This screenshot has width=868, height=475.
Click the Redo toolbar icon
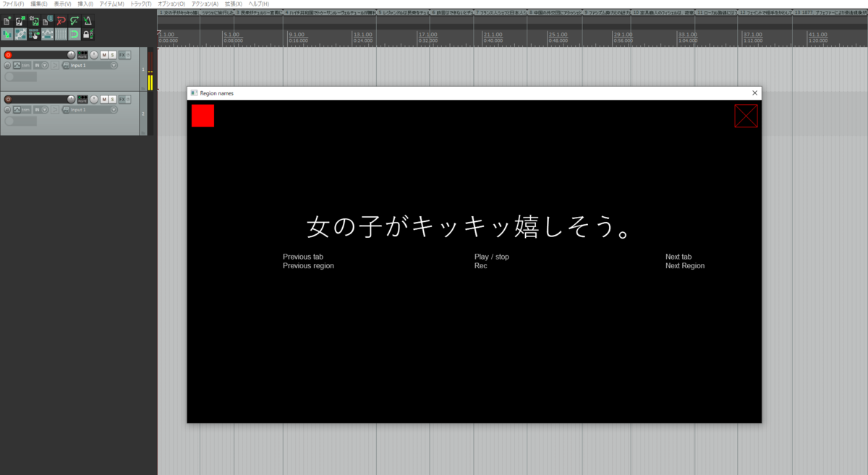(x=75, y=20)
